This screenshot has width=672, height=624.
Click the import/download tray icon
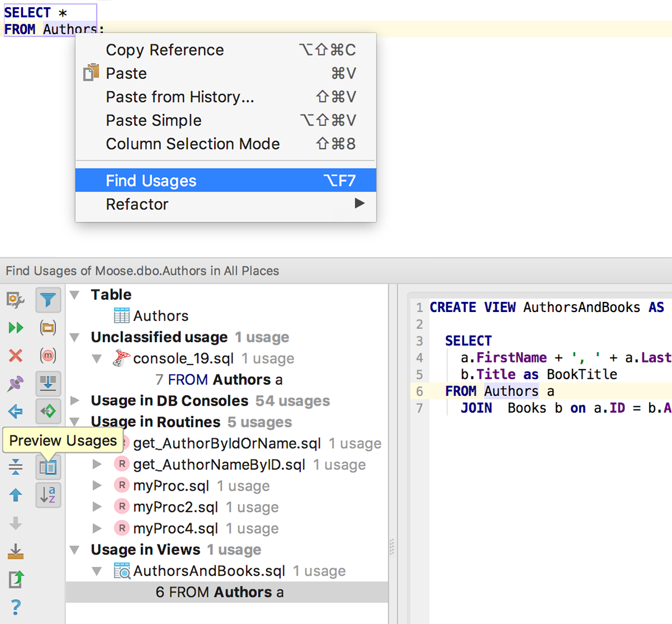[x=16, y=552]
